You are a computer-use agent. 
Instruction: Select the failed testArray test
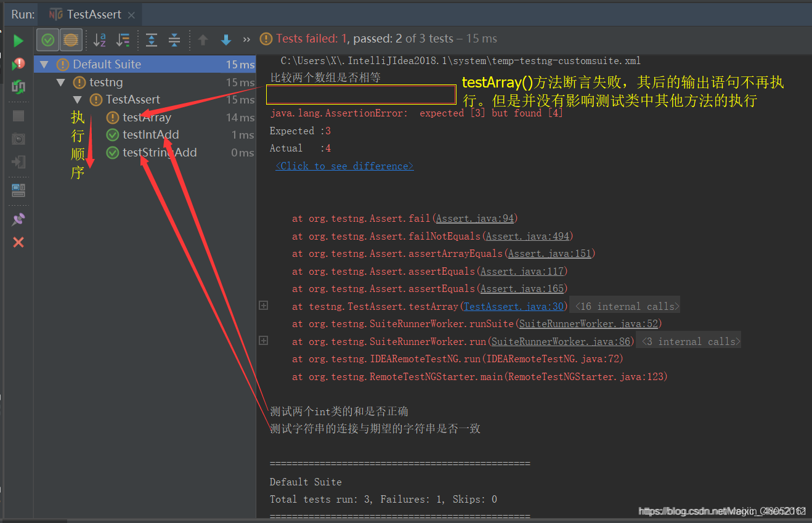pyautogui.click(x=147, y=117)
